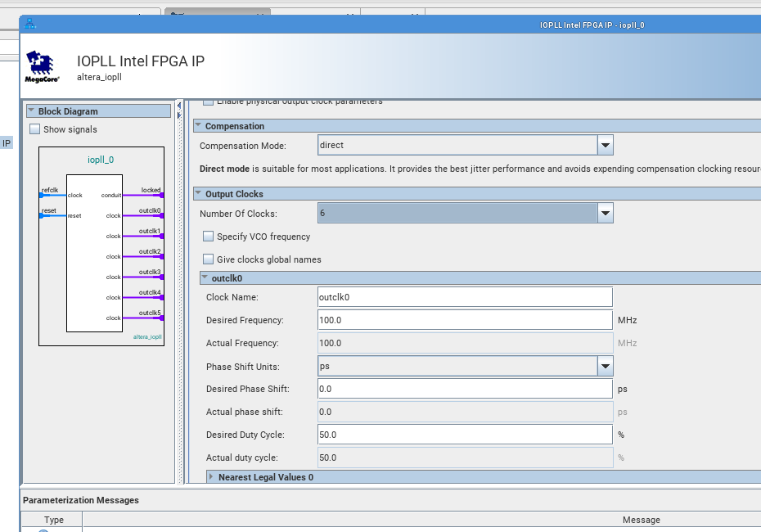Collapse left panel using splitter arrow

point(179,106)
